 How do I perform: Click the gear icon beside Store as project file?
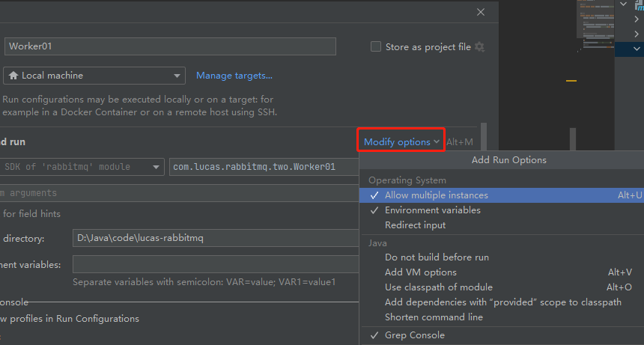479,46
